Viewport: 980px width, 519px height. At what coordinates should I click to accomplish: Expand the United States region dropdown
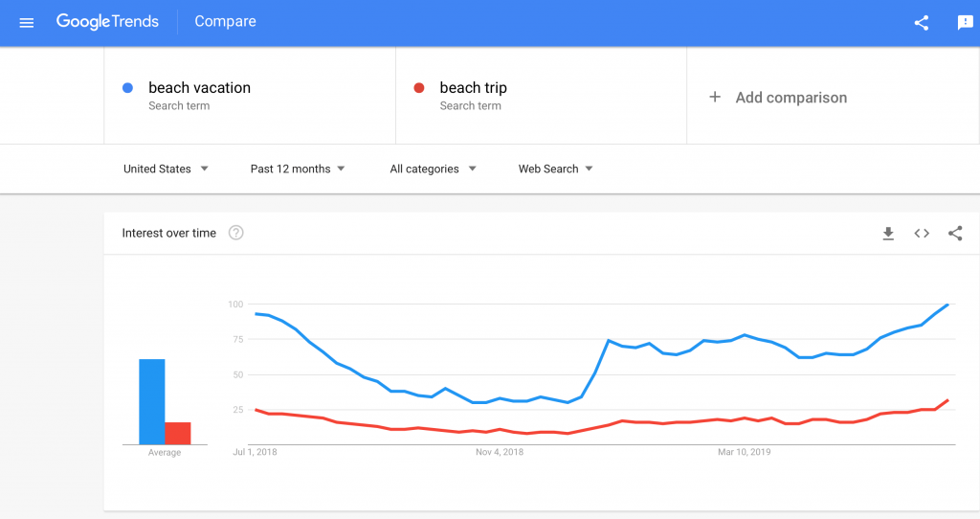coord(166,169)
